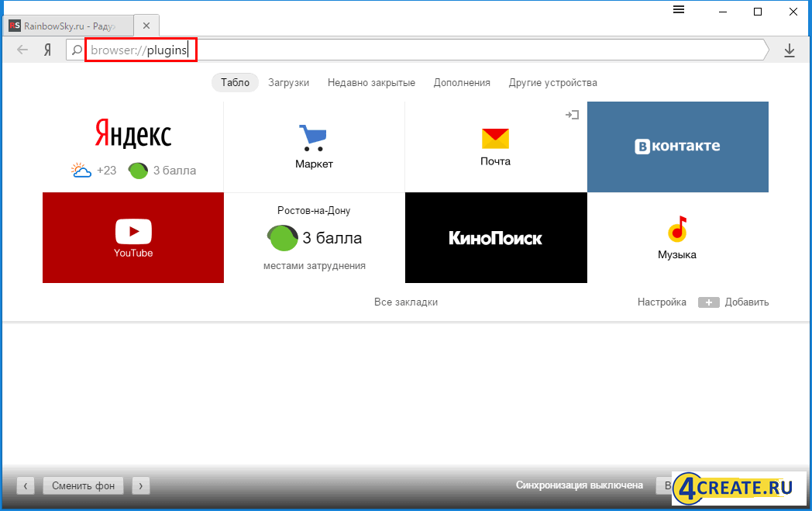Open the Маркет shopping cart tile

point(314,147)
